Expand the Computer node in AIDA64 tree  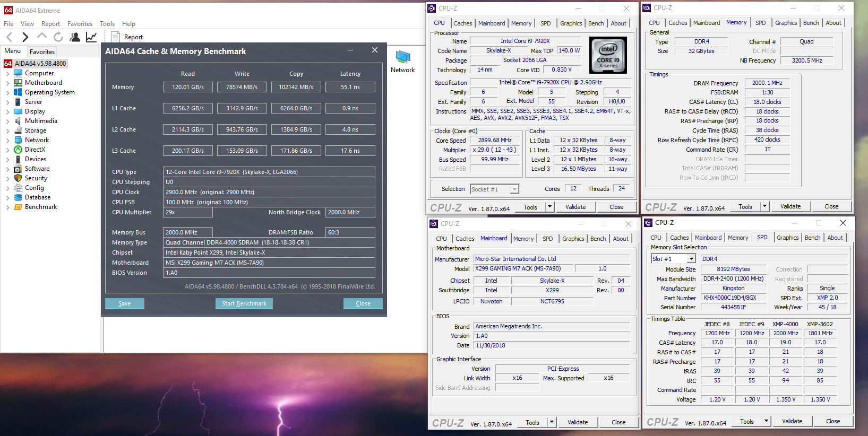click(7, 74)
